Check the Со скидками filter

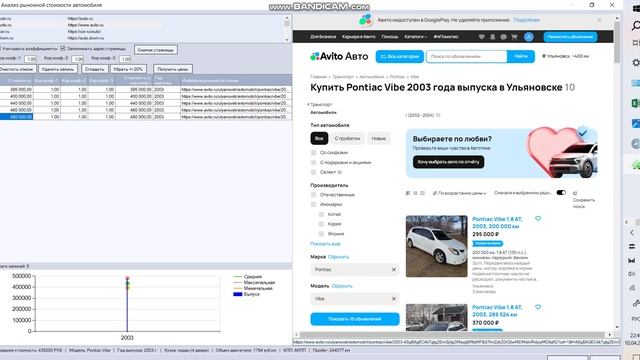[x=313, y=152]
